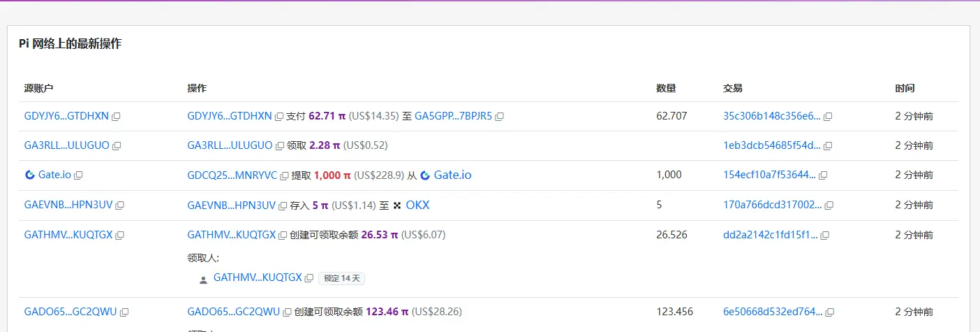Open GDYJY6...GTDHXN link in operation column
Viewport: 980px width, 332px height.
tap(230, 116)
